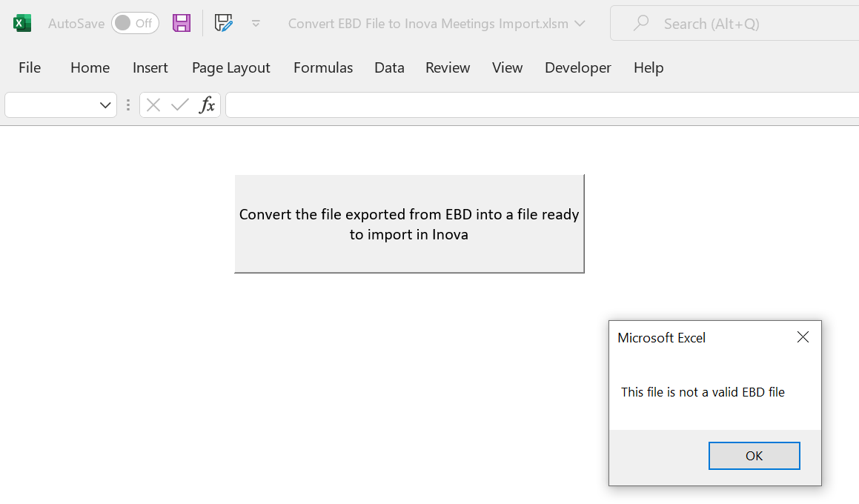This screenshot has height=504, width=859.
Task: Click the 'This file is not a valid EBD file' message
Action: [703, 392]
